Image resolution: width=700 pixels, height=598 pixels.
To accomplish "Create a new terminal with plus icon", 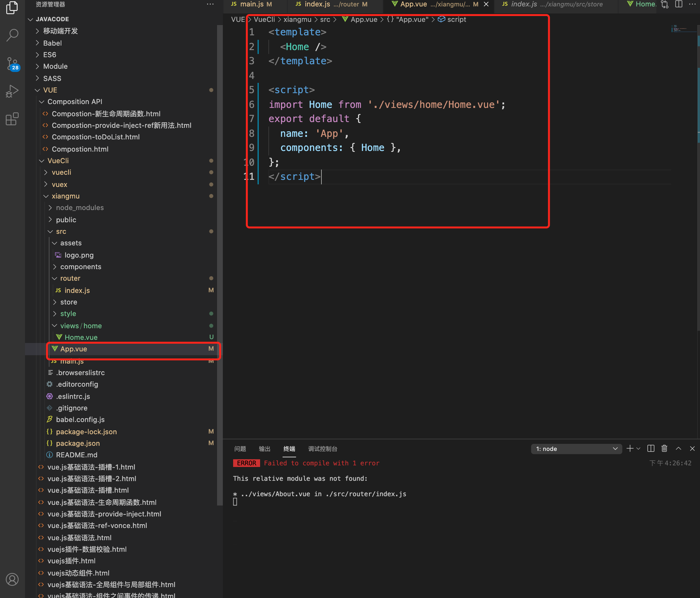I will [x=630, y=449].
